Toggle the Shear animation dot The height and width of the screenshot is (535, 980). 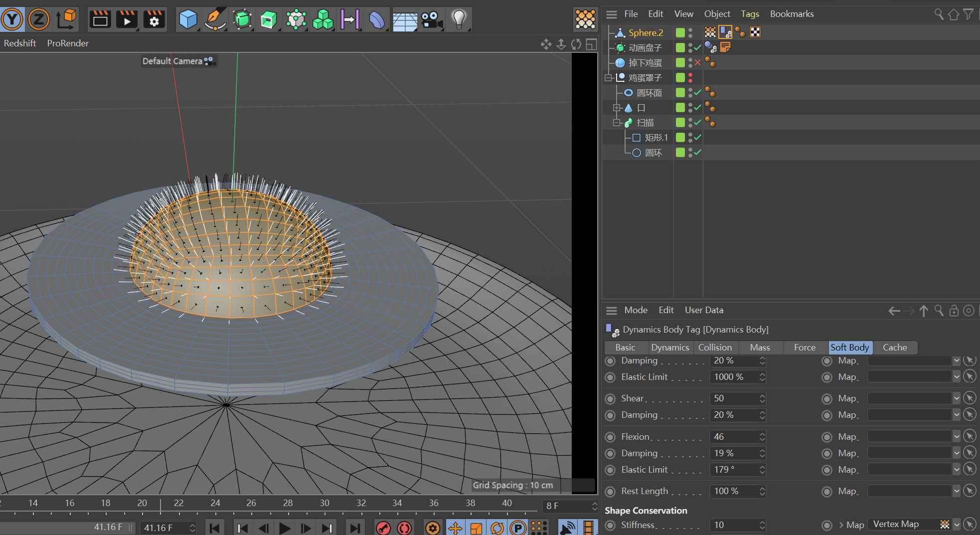click(x=610, y=399)
